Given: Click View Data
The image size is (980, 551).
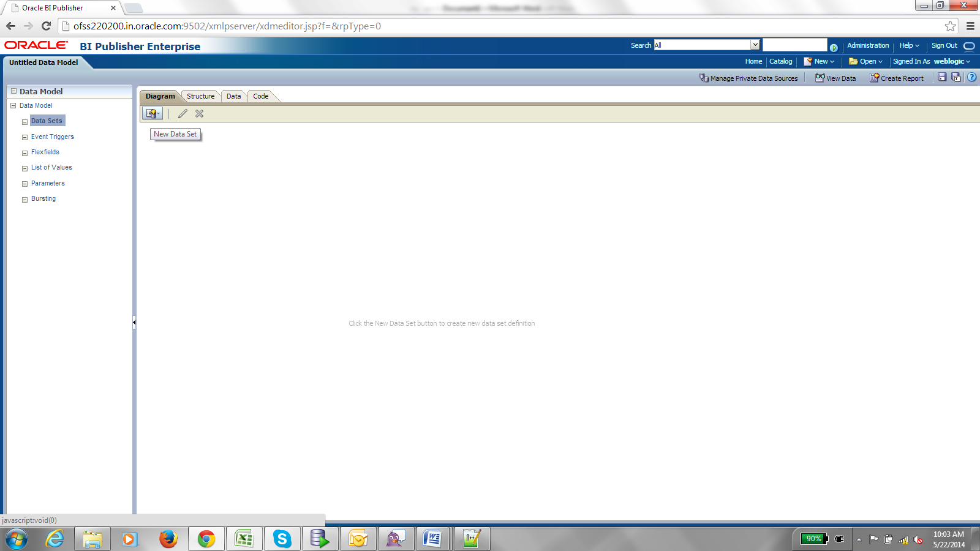Looking at the screenshot, I should [835, 78].
